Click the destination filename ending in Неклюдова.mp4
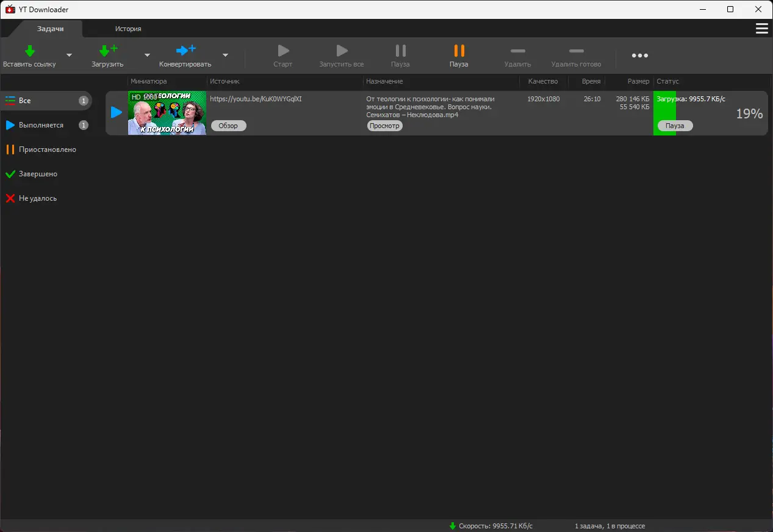 [x=430, y=107]
